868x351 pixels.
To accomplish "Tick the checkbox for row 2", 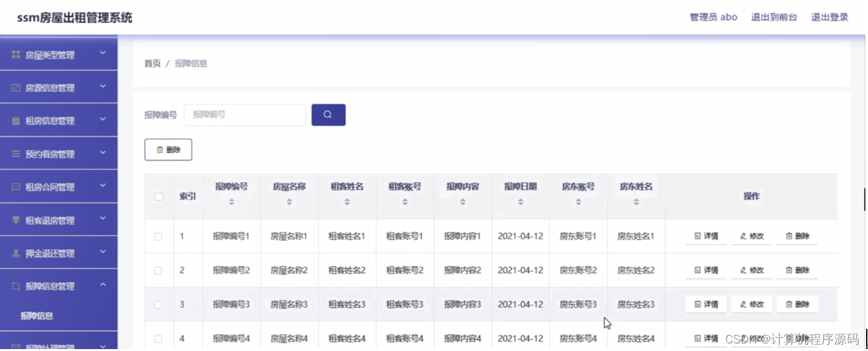I will 158,271.
